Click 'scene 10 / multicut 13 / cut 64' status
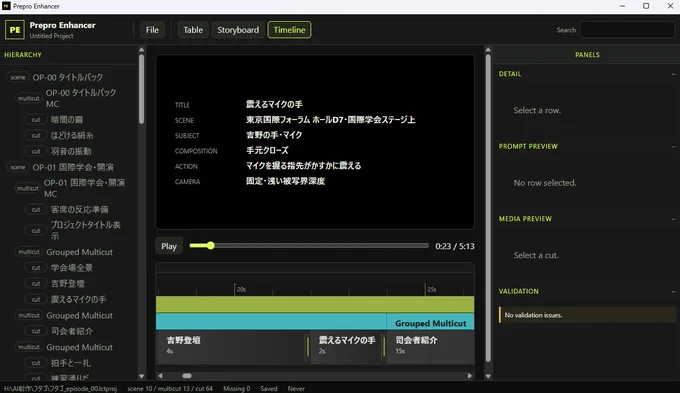Image resolution: width=680 pixels, height=393 pixels. coord(170,389)
